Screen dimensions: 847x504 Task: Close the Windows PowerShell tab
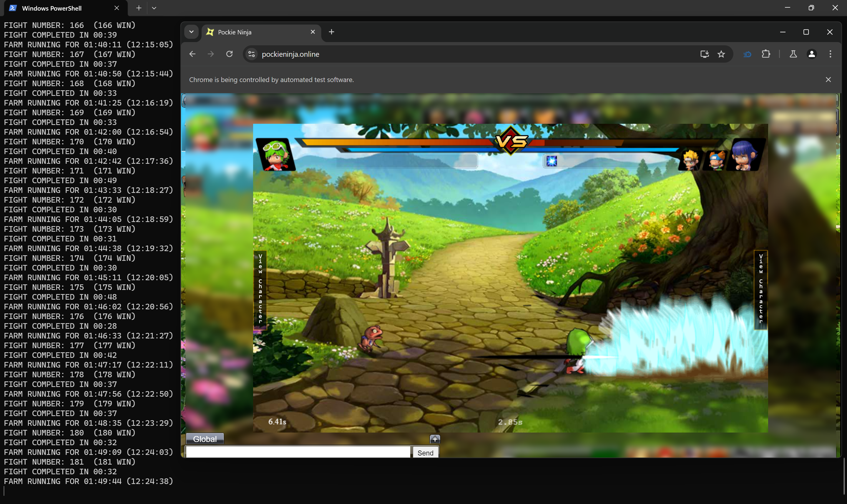click(x=117, y=8)
